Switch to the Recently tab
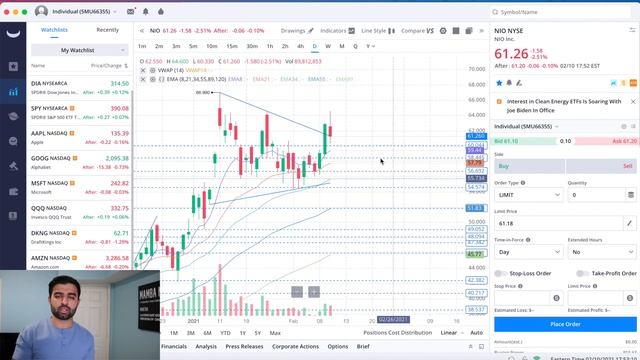This screenshot has height=360, width=640. pos(107,30)
